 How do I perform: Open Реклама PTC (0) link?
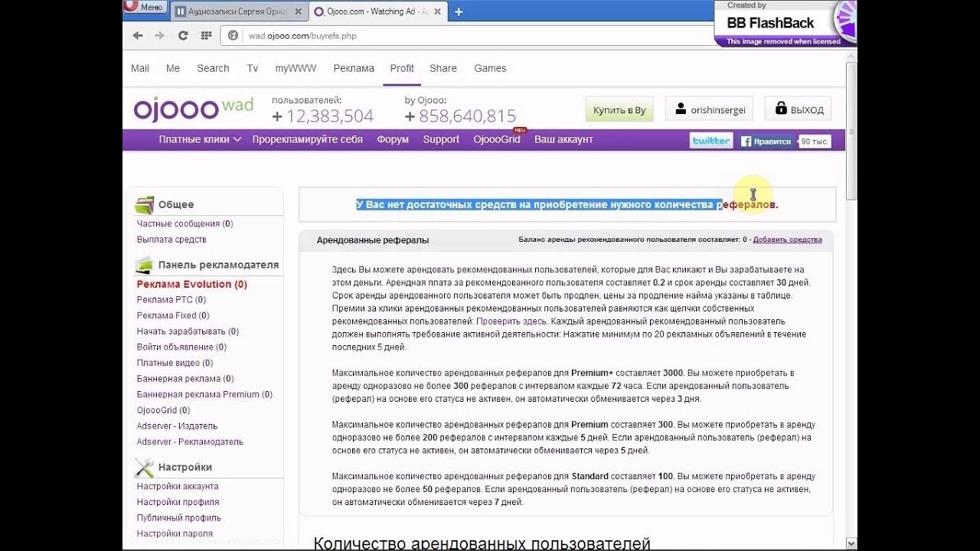171,300
